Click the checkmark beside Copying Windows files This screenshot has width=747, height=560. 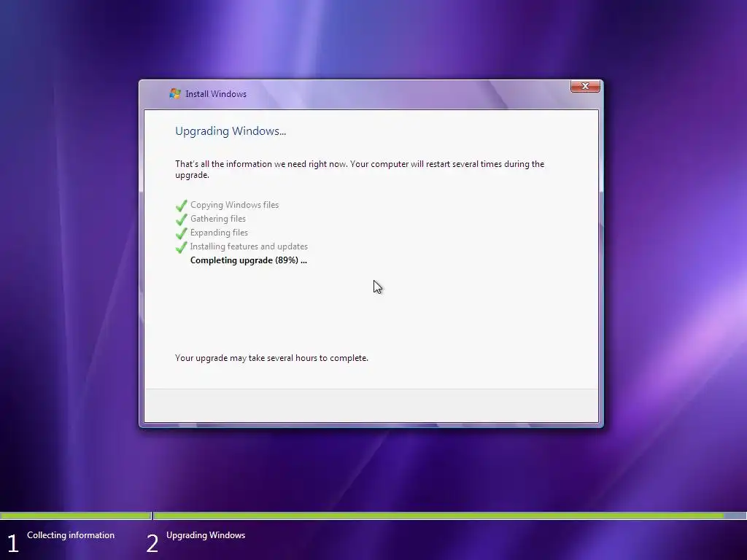[x=181, y=206]
